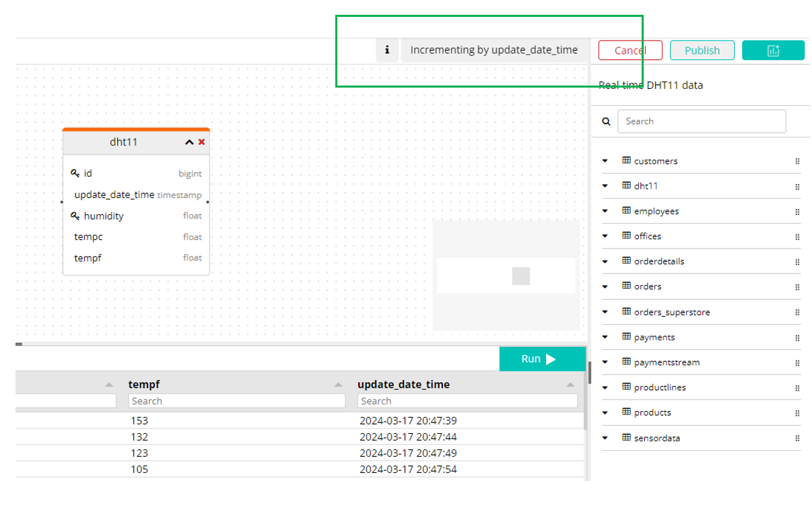812x508 pixels.
Task: Toggle sorting on the update_date_time column
Action: pos(572,384)
